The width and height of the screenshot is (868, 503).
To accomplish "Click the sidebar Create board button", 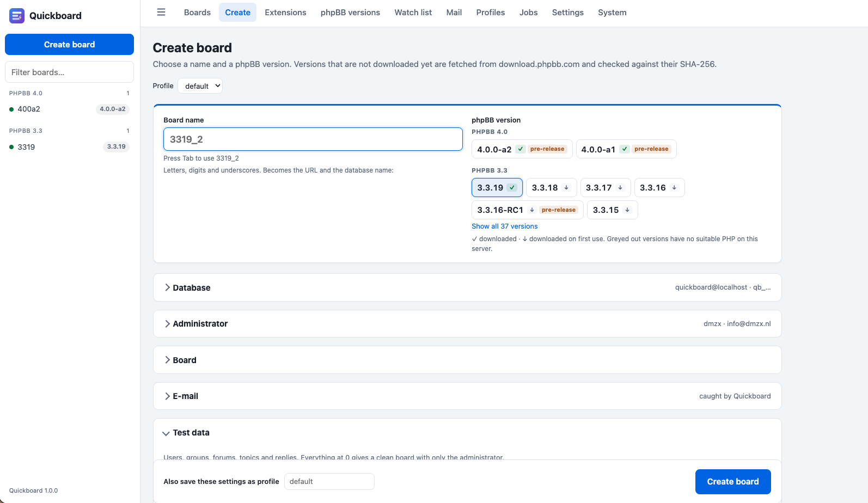I will (x=69, y=45).
